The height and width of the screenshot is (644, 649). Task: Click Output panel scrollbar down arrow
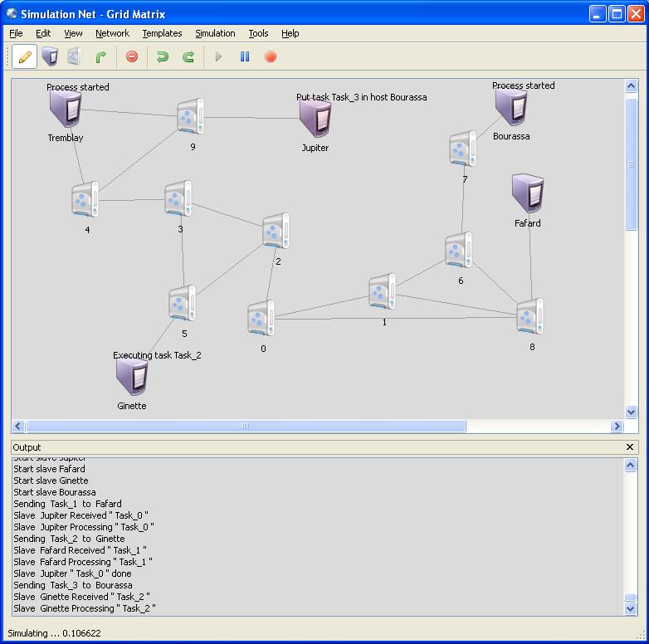coord(631,609)
